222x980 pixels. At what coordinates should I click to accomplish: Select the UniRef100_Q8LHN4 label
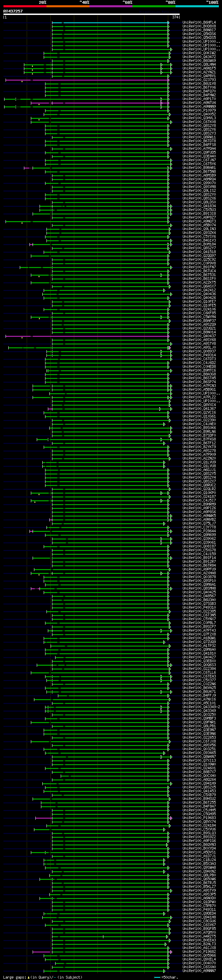coord(199,65)
